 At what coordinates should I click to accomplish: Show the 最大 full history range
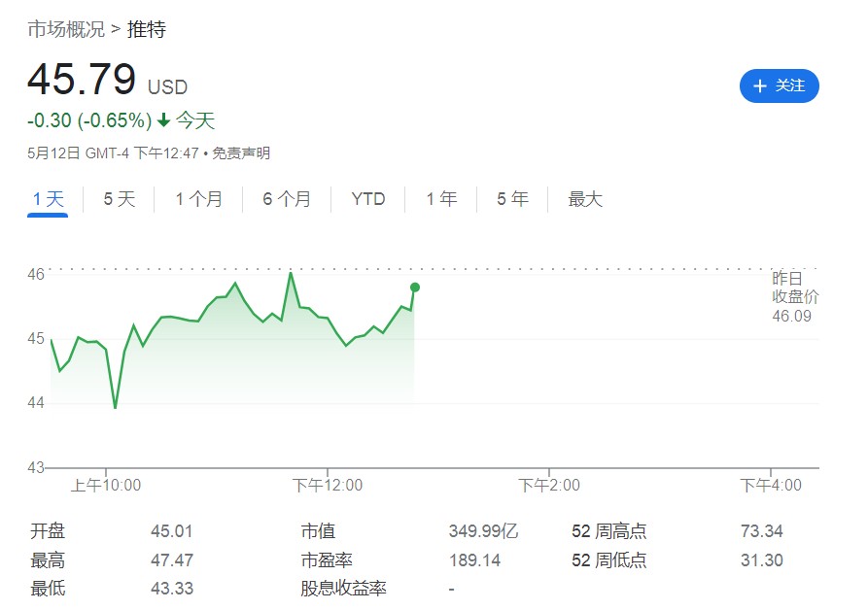click(585, 199)
